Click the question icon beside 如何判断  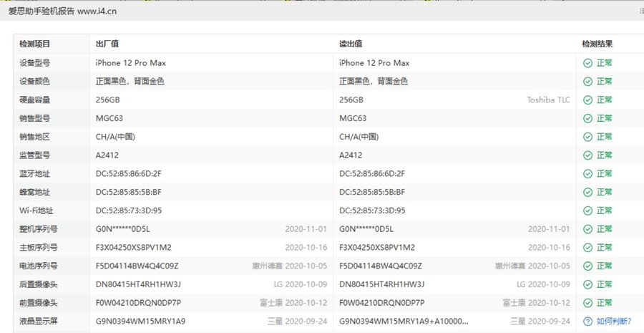pos(587,321)
